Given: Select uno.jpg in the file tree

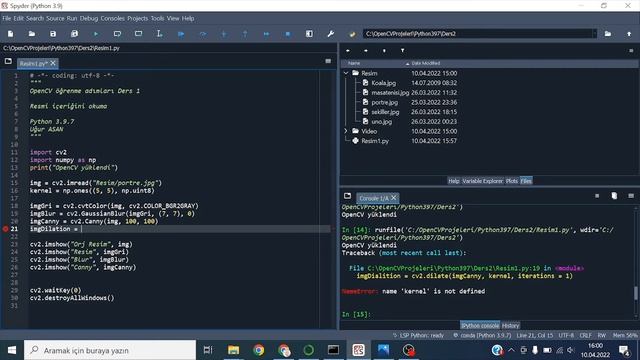Looking at the screenshot, I should click(x=381, y=121).
